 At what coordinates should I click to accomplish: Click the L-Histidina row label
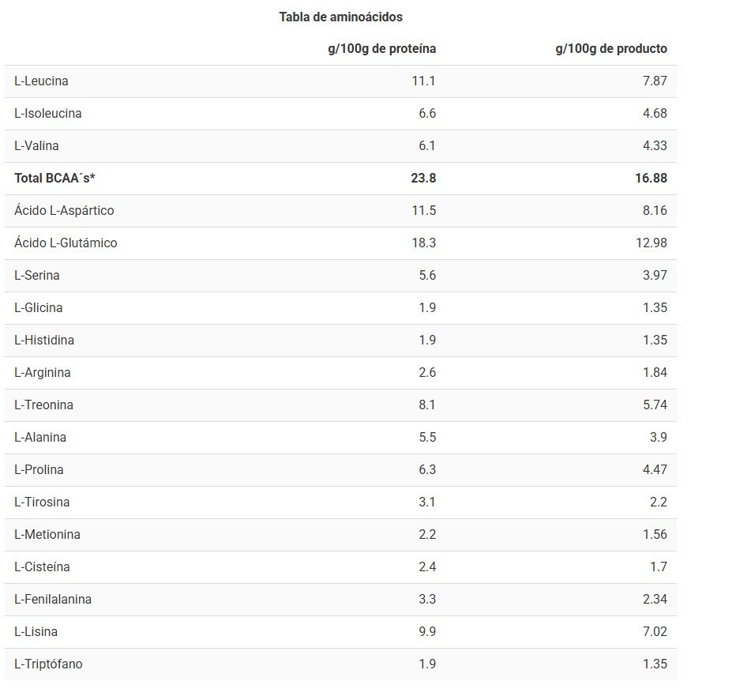pos(43,341)
